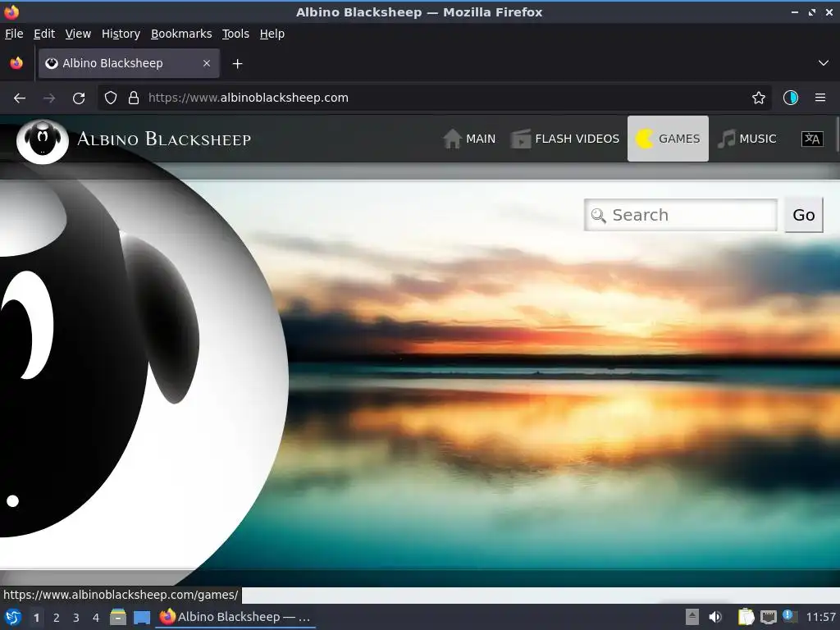
Task: Click the address bar URL
Action: 248,98
